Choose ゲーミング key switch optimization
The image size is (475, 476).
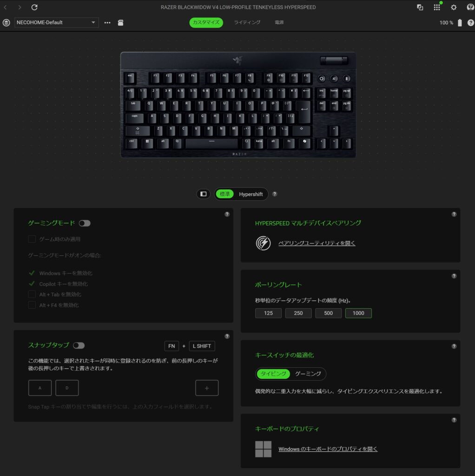tap(308, 374)
